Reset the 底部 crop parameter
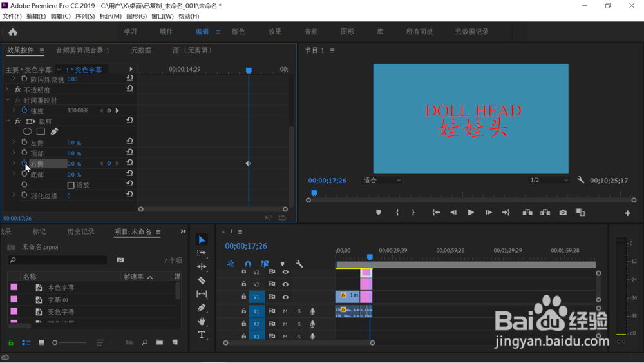 (x=130, y=173)
